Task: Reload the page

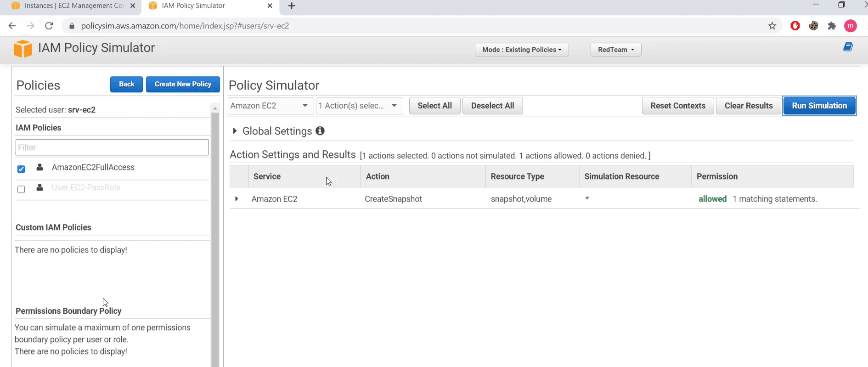Action: click(49, 26)
